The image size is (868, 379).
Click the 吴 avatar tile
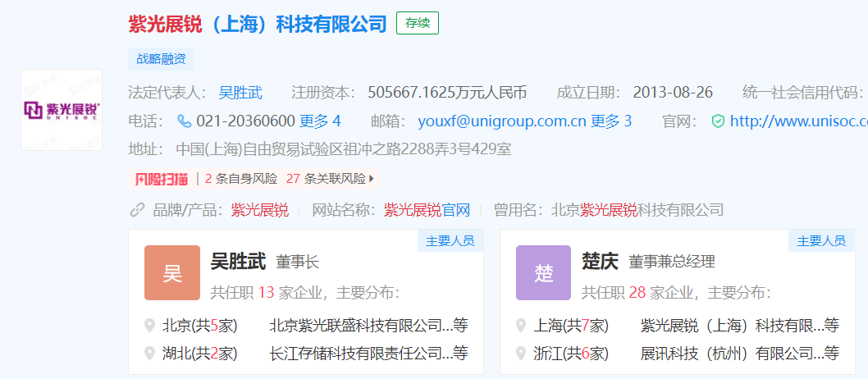172,273
